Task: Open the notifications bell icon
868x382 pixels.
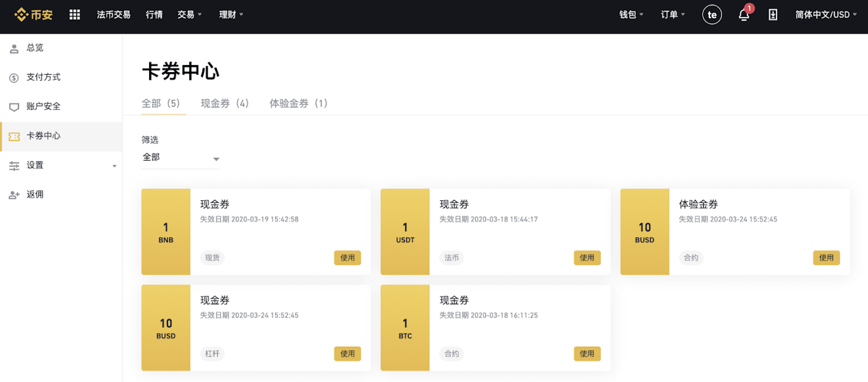Action: coord(744,15)
